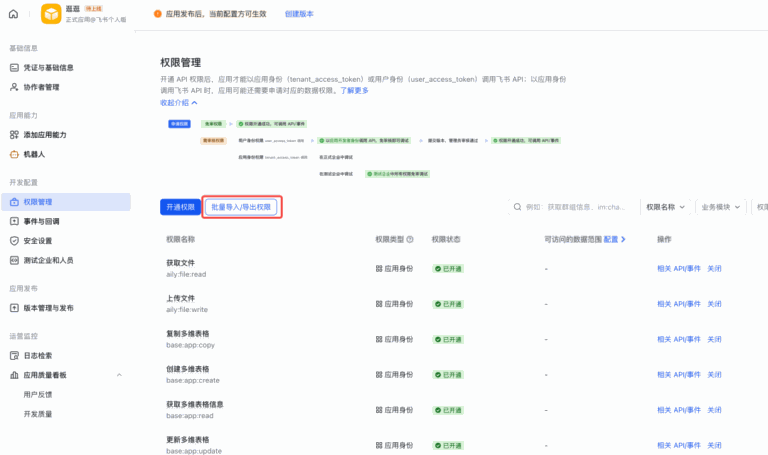768x455 pixels.
Task: Click the 事件与回调 icon
Action: tap(14, 221)
